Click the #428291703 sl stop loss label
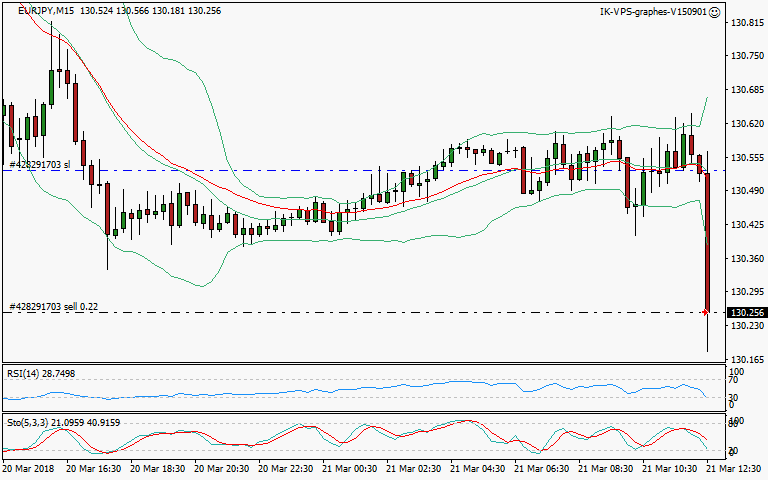This screenshot has width=768, height=480. [x=38, y=164]
